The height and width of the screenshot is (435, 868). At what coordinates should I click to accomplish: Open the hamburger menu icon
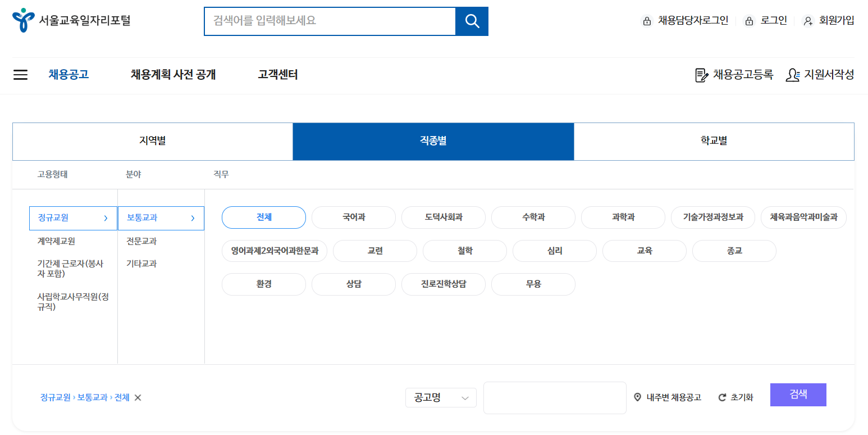(20, 75)
